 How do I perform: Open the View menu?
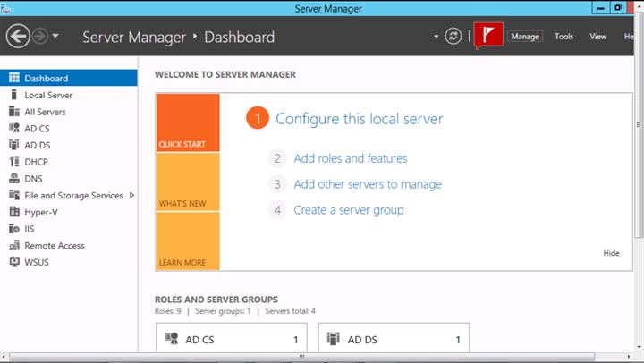pyautogui.click(x=598, y=37)
